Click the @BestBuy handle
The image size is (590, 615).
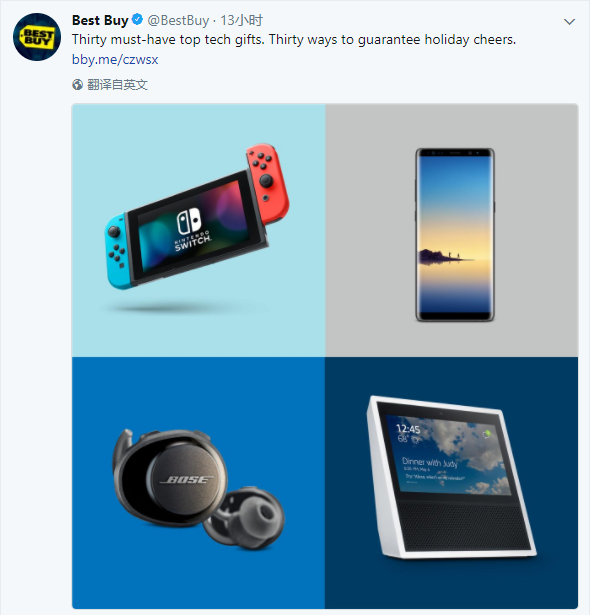point(178,20)
